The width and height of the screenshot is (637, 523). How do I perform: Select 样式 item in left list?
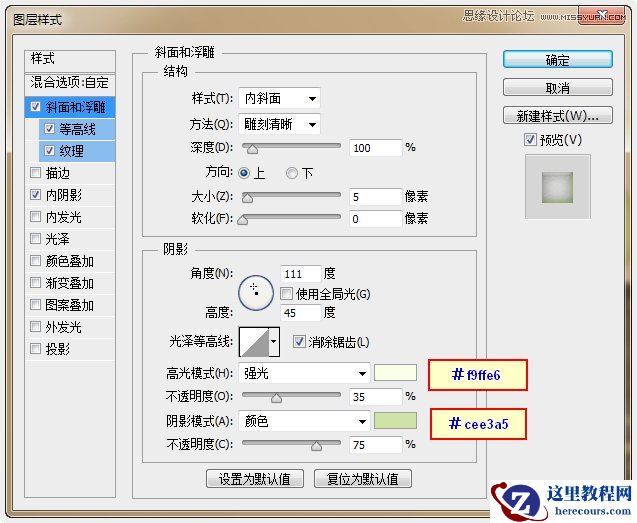point(70,61)
